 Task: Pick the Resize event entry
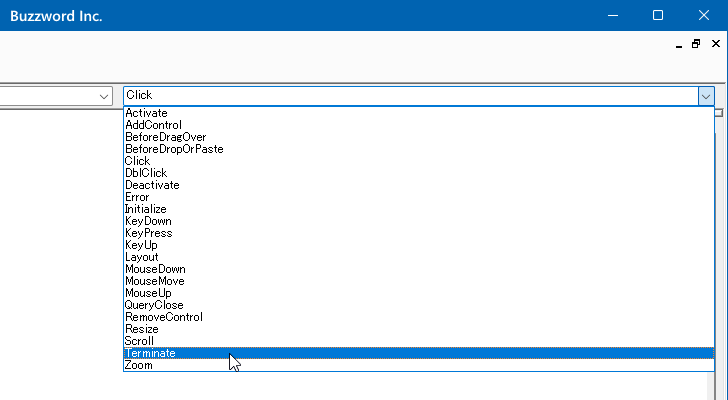pos(419,330)
